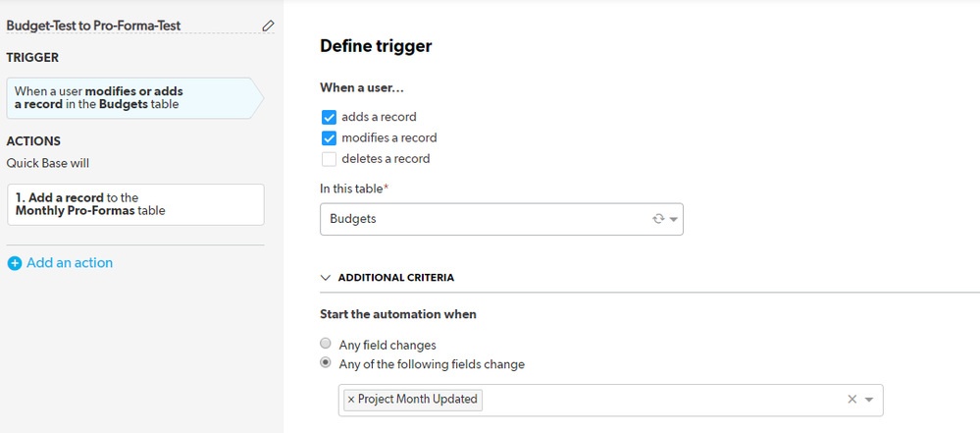Click the Additional Criteria heading text

pos(396,277)
